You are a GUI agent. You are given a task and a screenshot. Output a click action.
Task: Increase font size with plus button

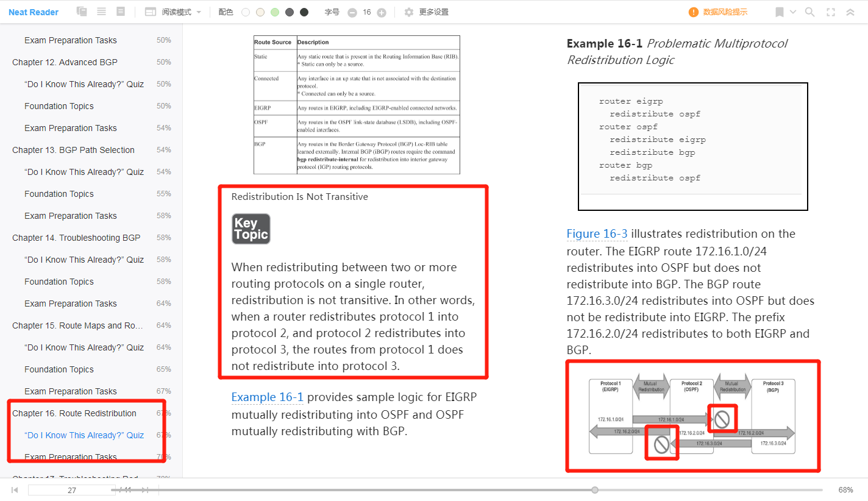[x=382, y=13]
